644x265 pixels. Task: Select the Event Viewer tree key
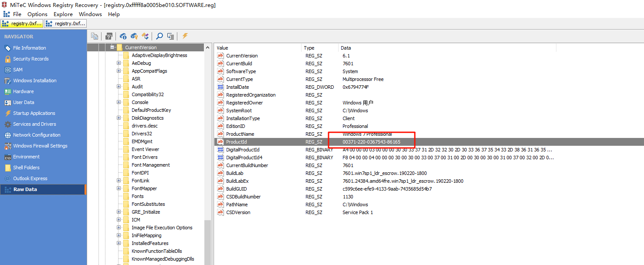tap(146, 149)
